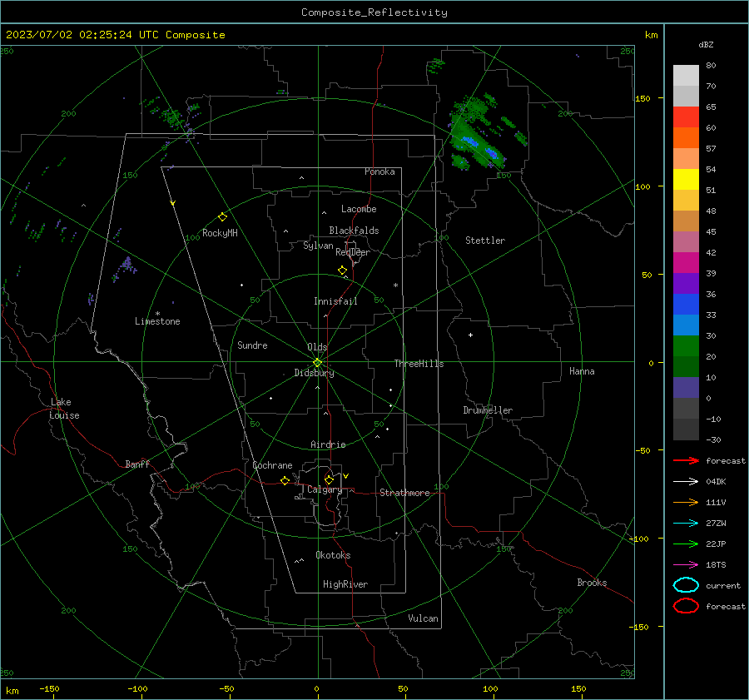749x700 pixels.
Task: Click the Sylvan label on map
Action: 318,246
